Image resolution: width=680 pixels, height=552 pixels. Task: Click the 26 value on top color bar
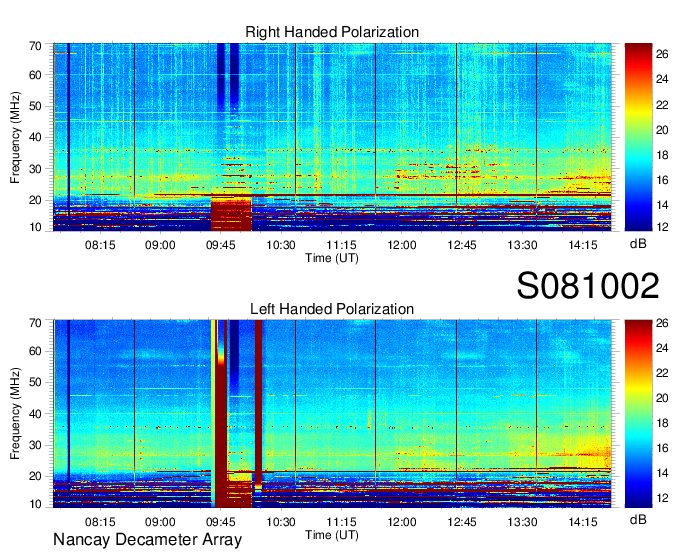pyautogui.click(x=662, y=54)
